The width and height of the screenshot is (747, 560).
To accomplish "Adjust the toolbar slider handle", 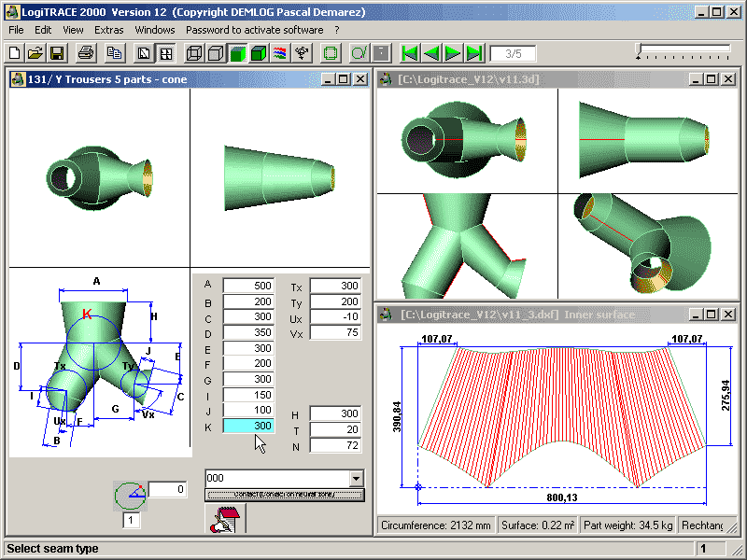I will pyautogui.click(x=640, y=49).
